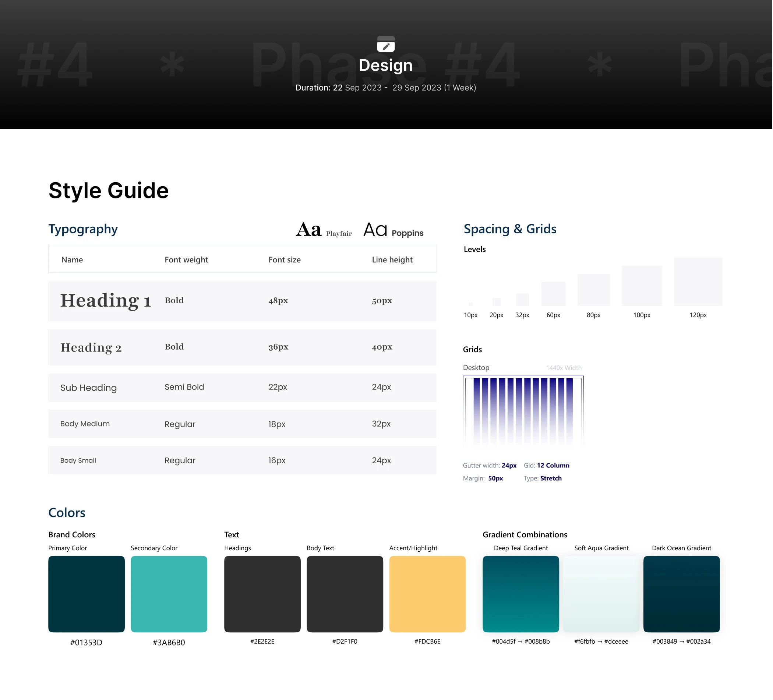Click the Poppins 'Aa' font sample

(x=375, y=230)
